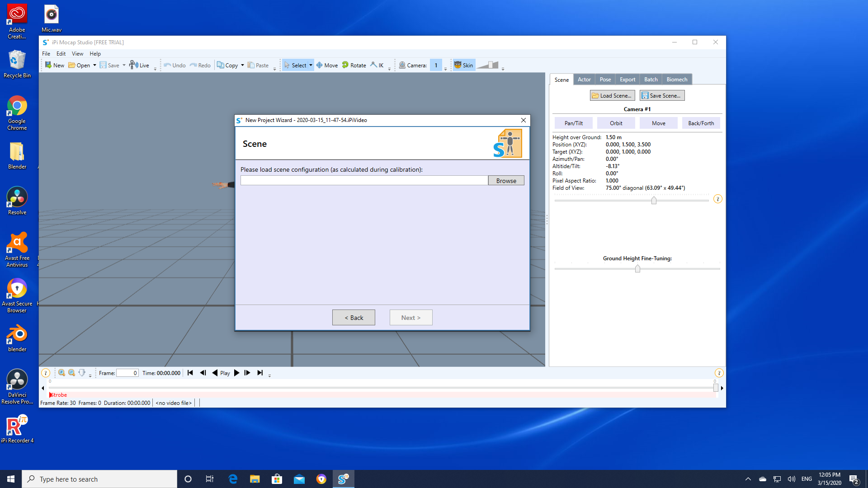This screenshot has height=488, width=868.
Task: Expand the Copy dropdown arrow
Action: click(242, 65)
